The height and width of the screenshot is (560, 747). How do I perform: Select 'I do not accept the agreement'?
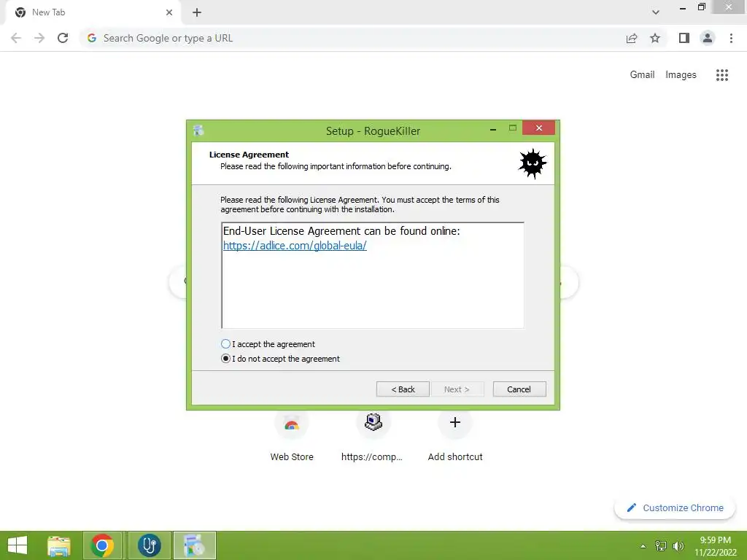click(x=226, y=359)
